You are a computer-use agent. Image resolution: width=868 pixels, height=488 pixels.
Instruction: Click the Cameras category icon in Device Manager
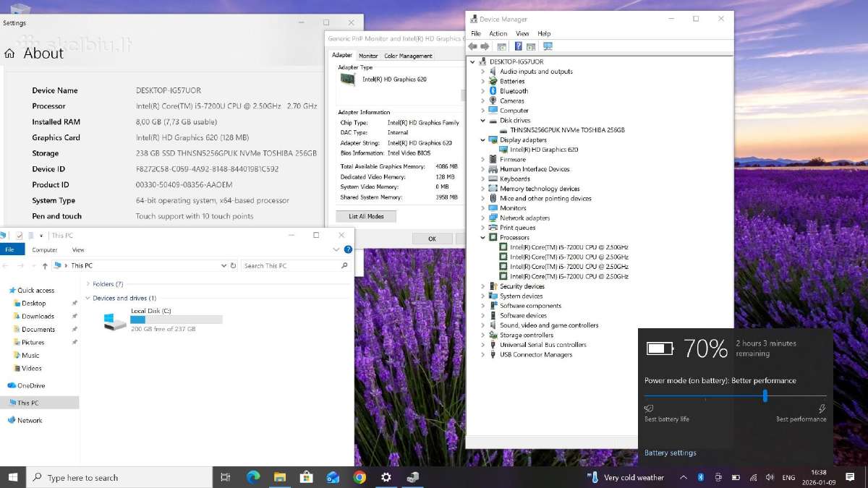493,100
